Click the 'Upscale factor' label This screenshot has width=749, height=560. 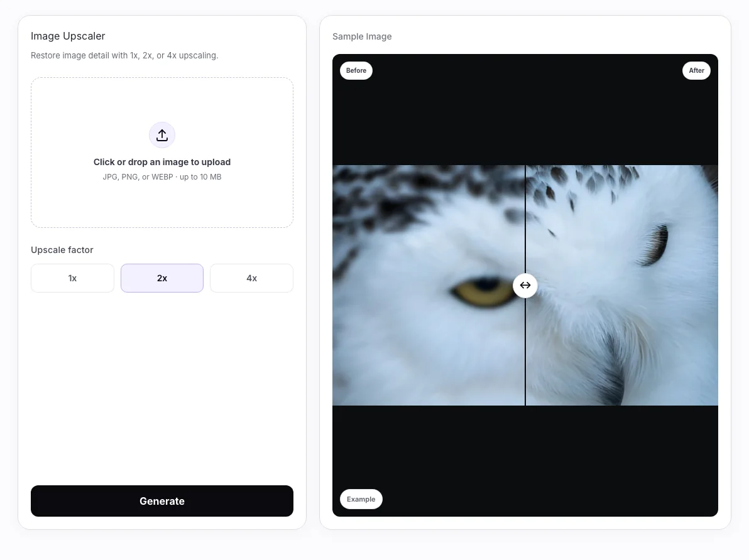pos(62,250)
